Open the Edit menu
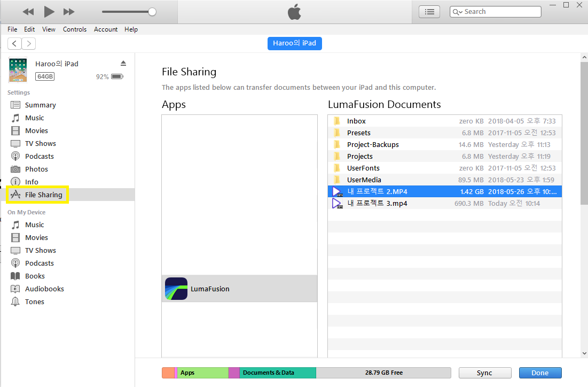The image size is (588, 387). click(x=29, y=29)
